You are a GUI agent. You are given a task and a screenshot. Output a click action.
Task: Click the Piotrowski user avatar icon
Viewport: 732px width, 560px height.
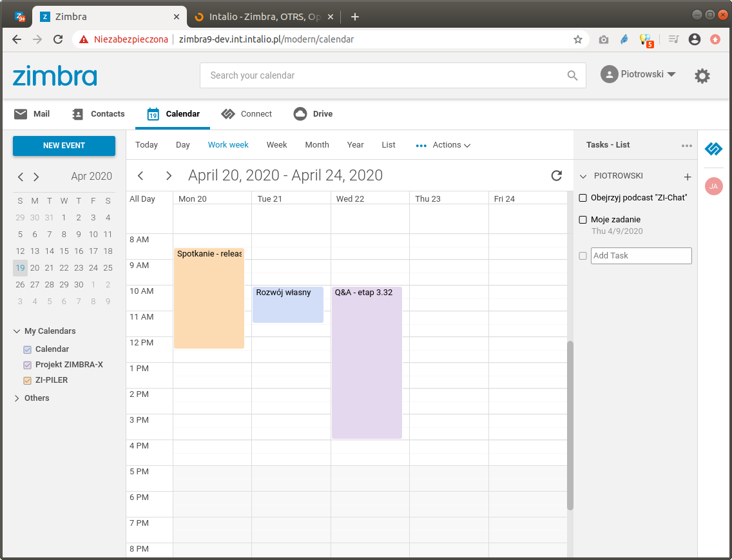coord(609,74)
